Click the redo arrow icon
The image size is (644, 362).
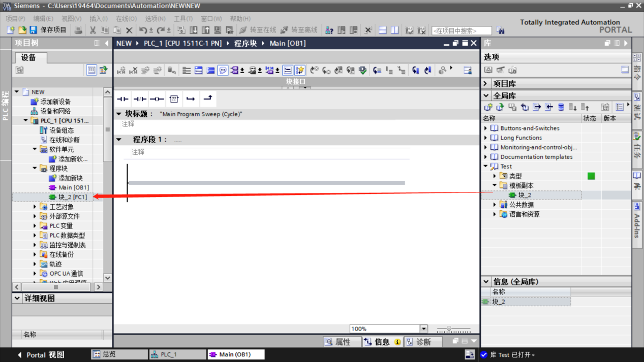161,30
